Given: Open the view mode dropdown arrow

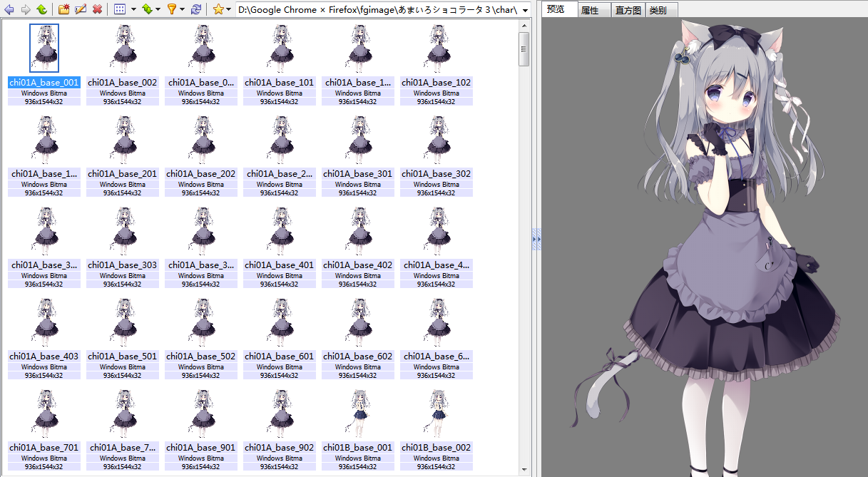Looking at the screenshot, I should (x=133, y=10).
